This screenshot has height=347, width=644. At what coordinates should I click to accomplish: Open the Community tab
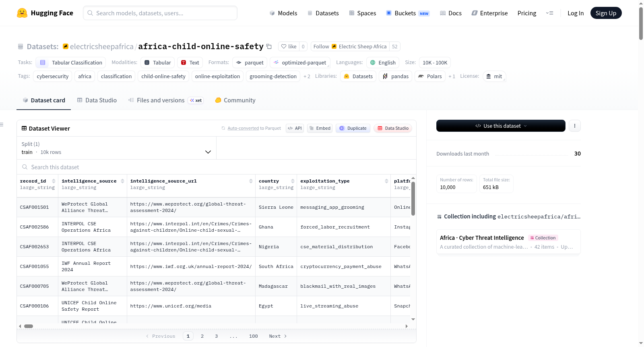coord(235,100)
